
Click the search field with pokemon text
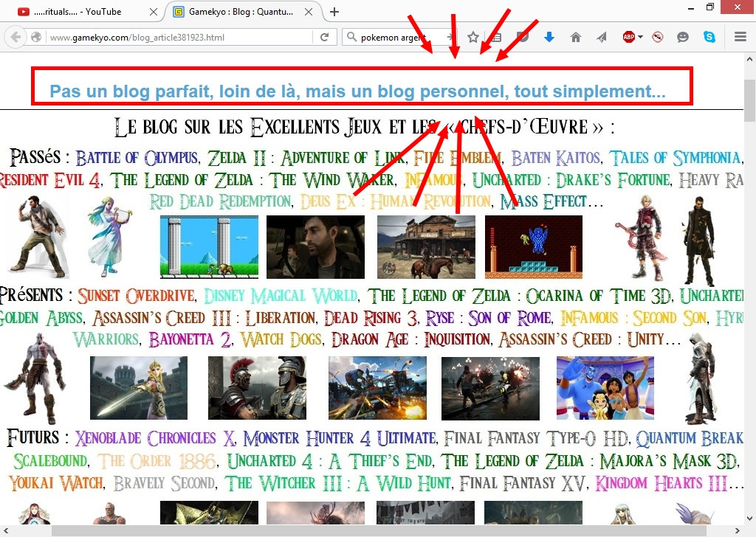400,37
